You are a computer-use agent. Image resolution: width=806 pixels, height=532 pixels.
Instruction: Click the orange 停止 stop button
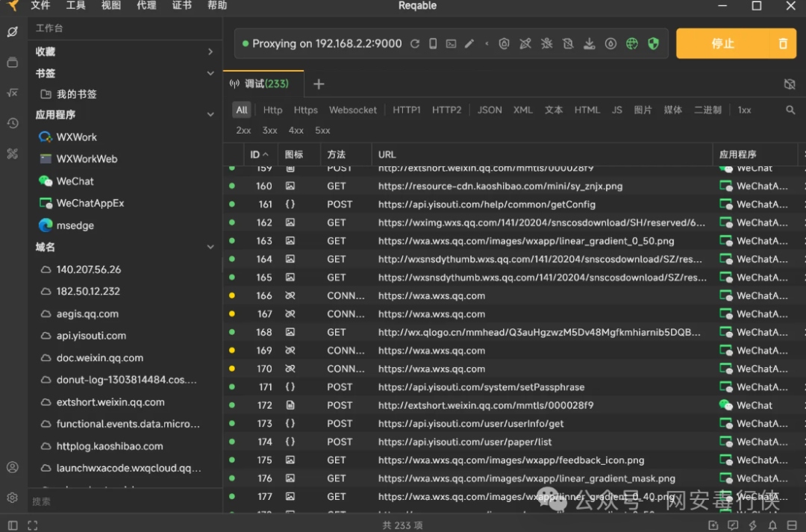click(x=722, y=44)
